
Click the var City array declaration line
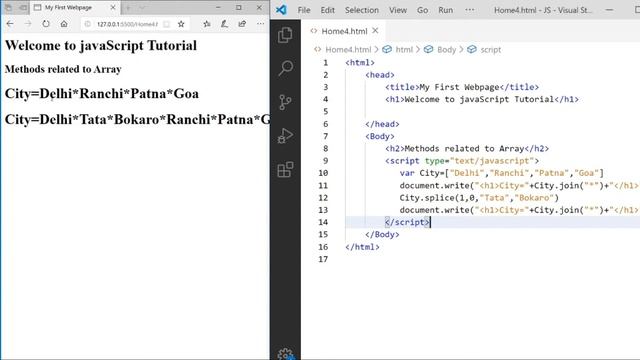pos(501,173)
